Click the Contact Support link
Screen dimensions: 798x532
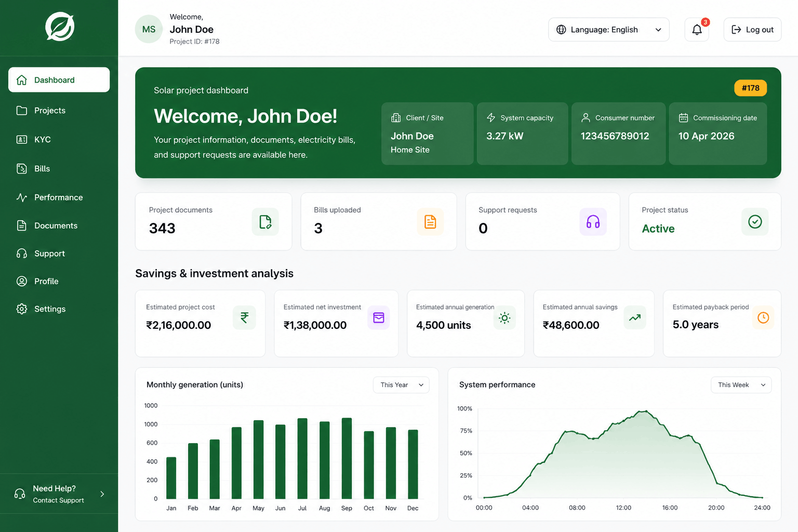tap(58, 500)
